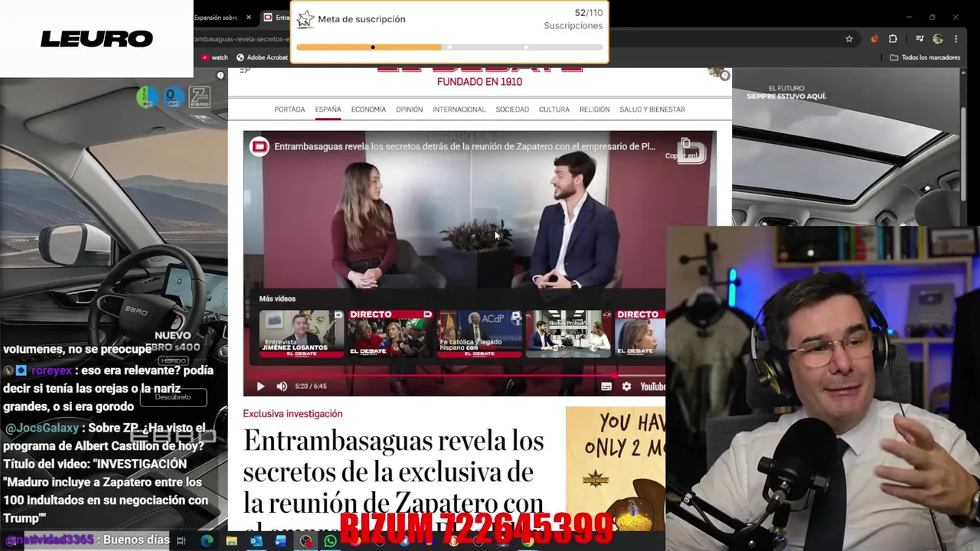Click the natividad3365 'Buenos días' message

[88, 540]
